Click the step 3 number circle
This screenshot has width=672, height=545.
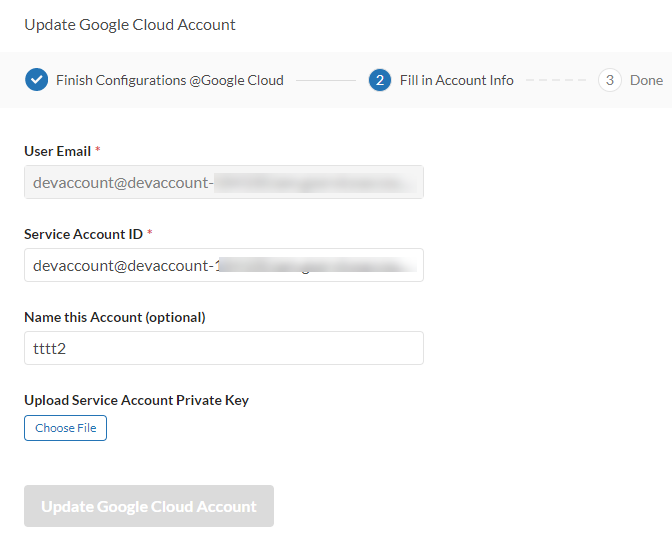(609, 80)
